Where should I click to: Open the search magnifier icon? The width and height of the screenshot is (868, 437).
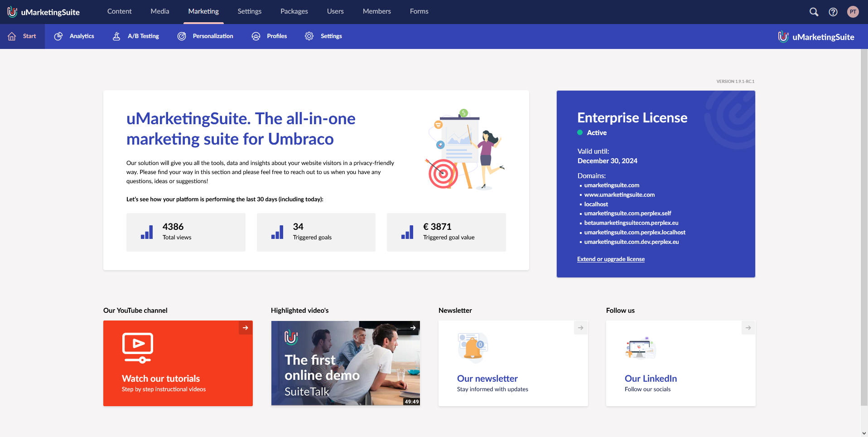814,12
